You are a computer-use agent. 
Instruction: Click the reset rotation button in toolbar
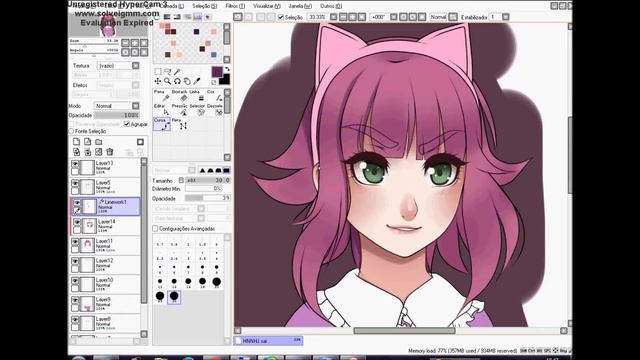click(422, 17)
